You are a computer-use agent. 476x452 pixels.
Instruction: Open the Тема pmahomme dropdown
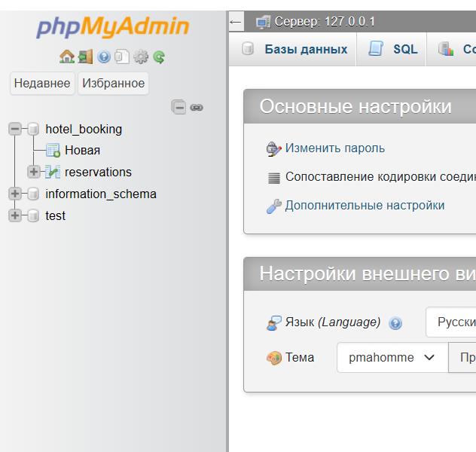(392, 357)
